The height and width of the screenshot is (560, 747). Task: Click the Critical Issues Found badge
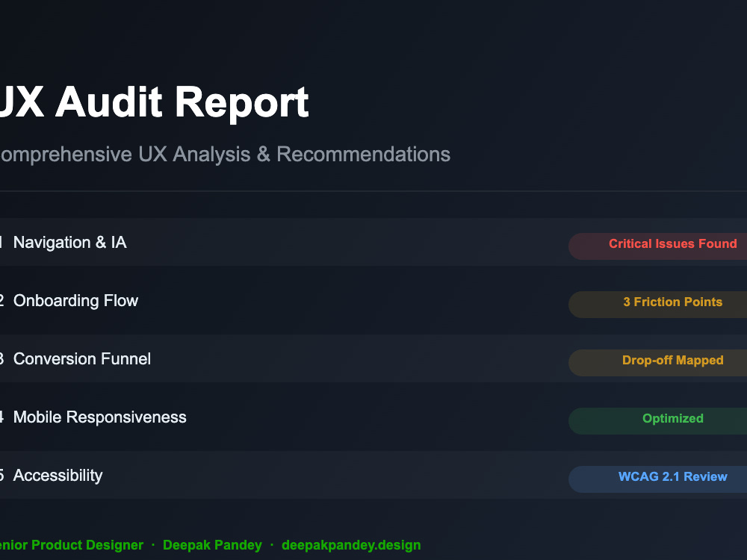[x=658, y=246]
